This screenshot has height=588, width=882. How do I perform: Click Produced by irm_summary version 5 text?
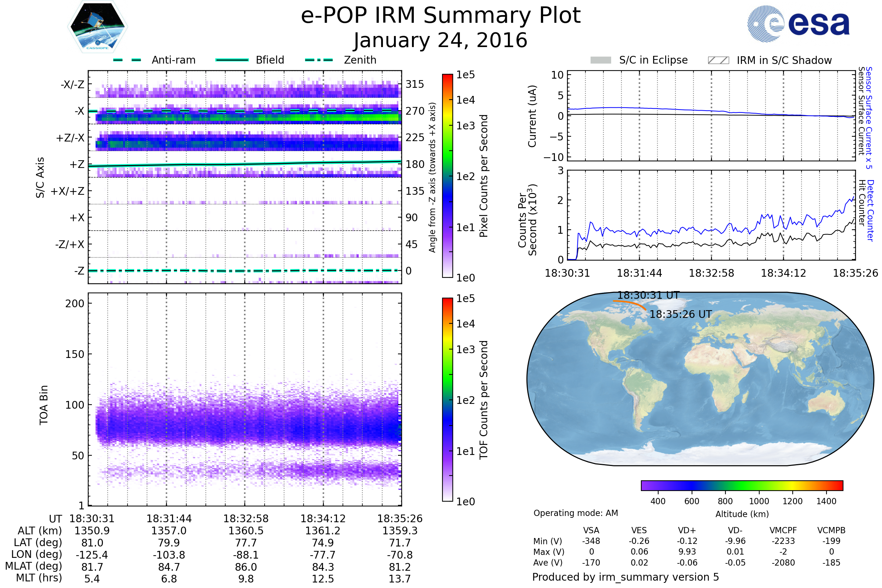[x=625, y=577]
